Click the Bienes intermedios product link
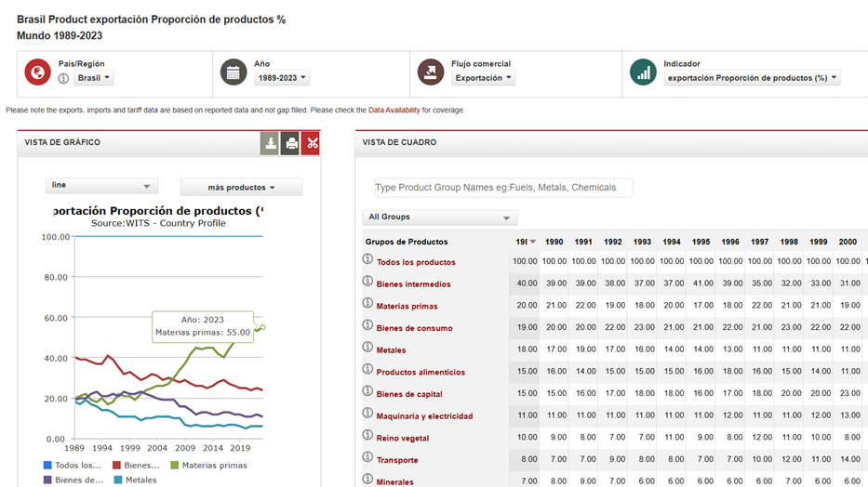This screenshot has width=868, height=487. tap(413, 284)
